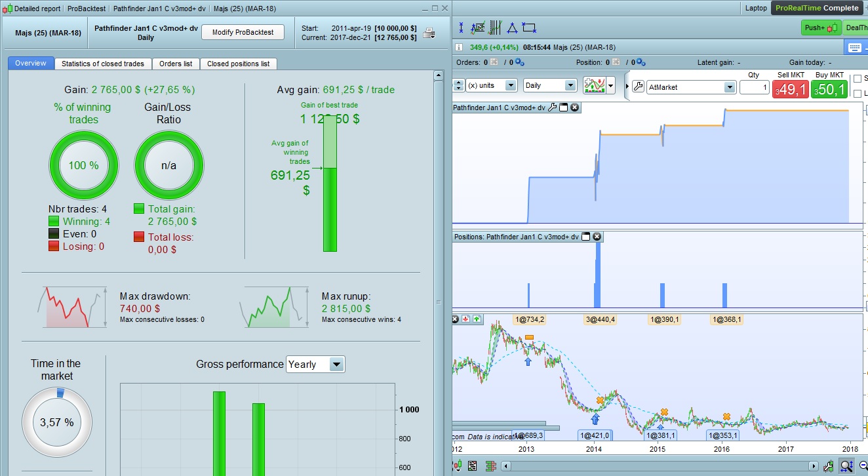Click the candlestick icon in bottom toolbar
The image size is (868, 476).
coord(456,466)
